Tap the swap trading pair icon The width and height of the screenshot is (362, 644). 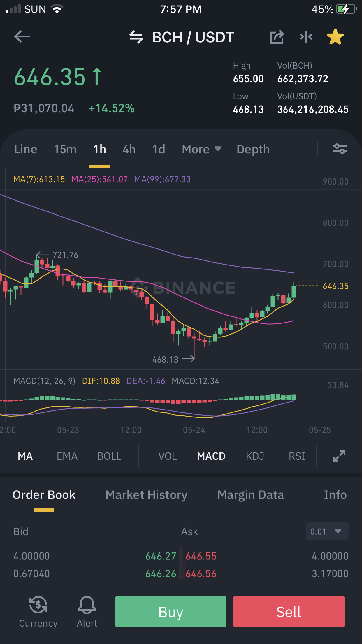click(x=136, y=37)
